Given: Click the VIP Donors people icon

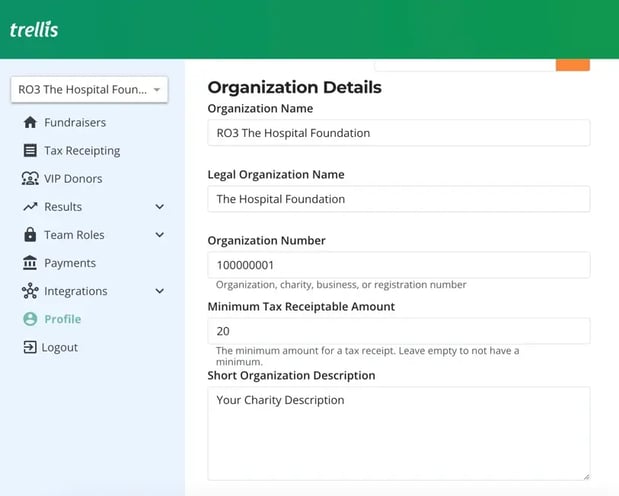Looking at the screenshot, I should pyautogui.click(x=30, y=178).
